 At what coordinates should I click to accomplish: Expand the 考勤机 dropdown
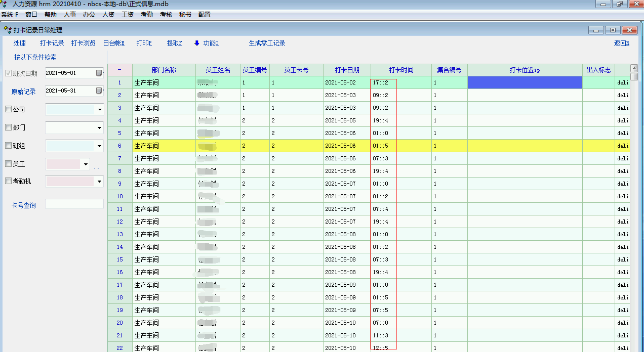[100, 182]
